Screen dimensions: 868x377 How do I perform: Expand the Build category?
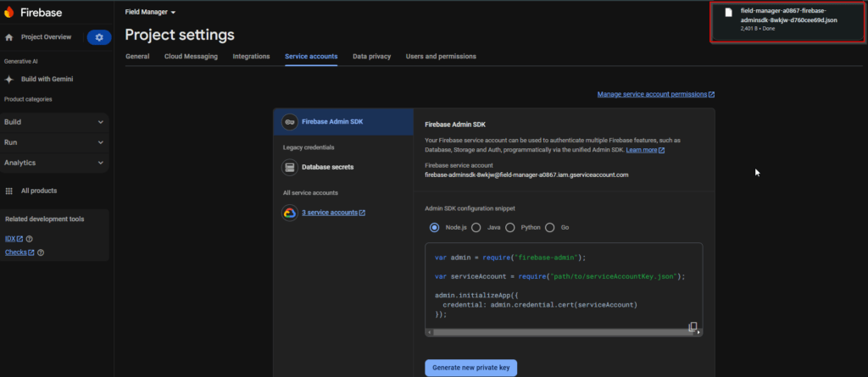coord(54,122)
